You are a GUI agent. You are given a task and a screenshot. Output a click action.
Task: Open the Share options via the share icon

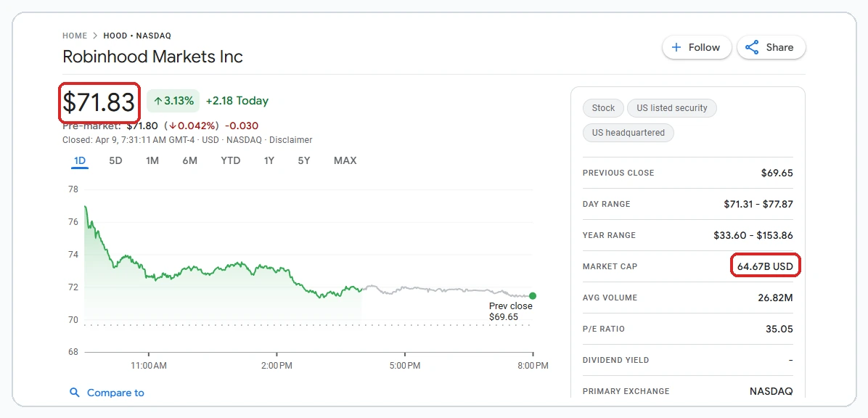click(x=753, y=47)
